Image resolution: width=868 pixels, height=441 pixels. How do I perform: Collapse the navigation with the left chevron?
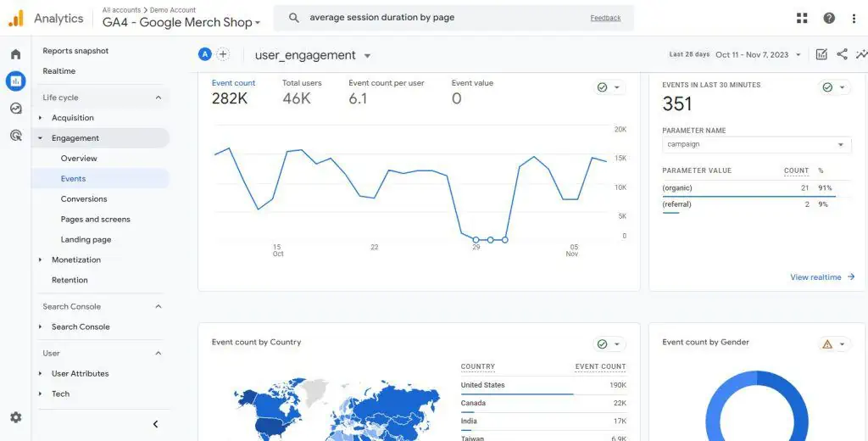[x=156, y=424]
